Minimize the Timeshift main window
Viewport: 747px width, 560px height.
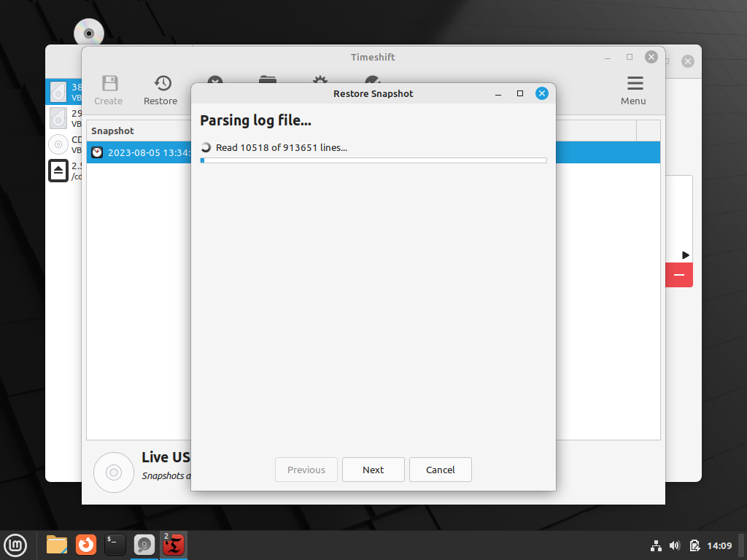608,58
